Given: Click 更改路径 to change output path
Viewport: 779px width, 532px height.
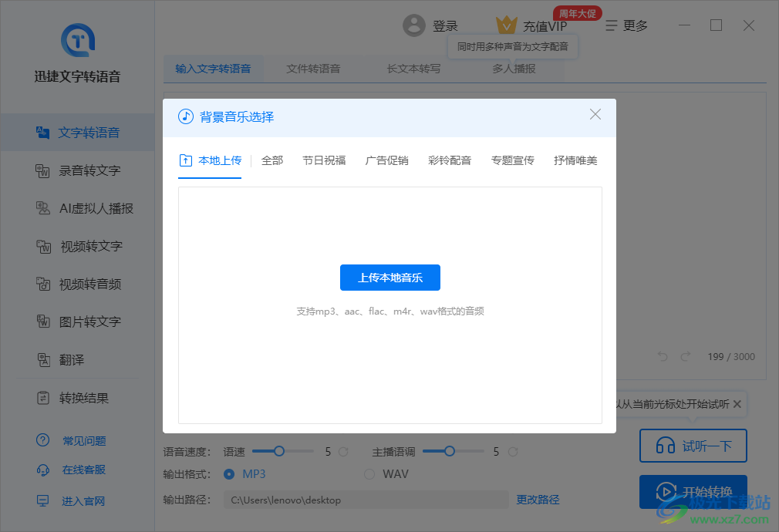Looking at the screenshot, I should point(538,499).
